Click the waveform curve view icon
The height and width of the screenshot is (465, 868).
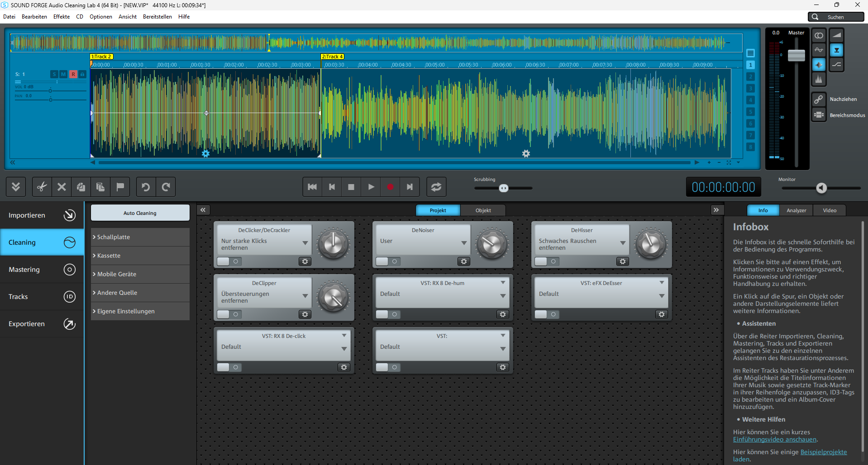pos(819,50)
